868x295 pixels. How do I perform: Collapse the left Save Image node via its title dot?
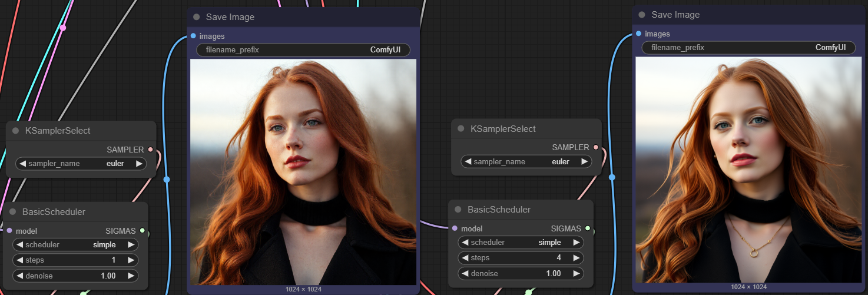[x=197, y=17]
